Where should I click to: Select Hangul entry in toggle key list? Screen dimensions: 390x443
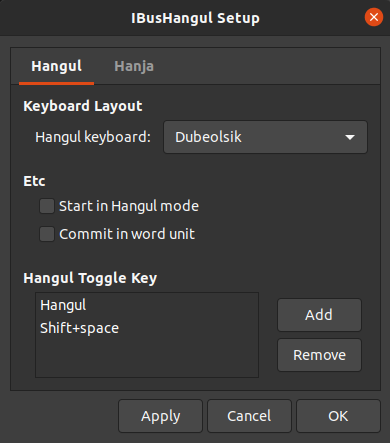147,305
